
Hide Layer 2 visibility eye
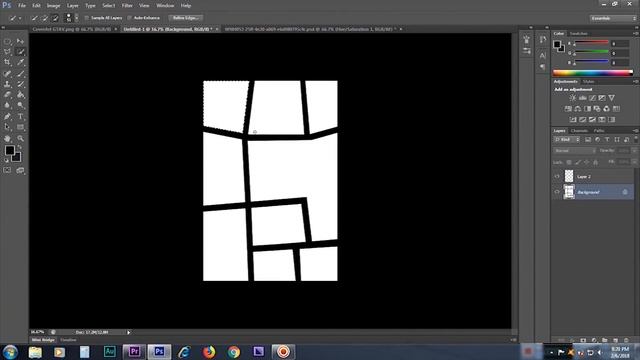[557, 176]
